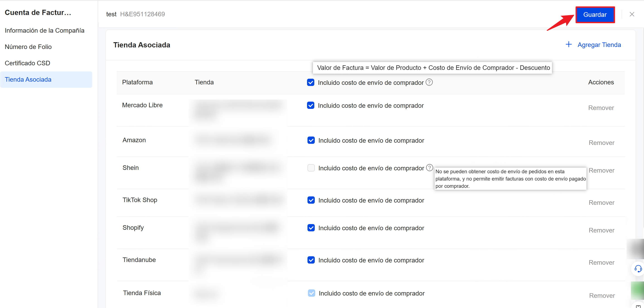Viewport: 644px width, 308px height.
Task: Remove the Mercado Libre store
Action: [x=601, y=108]
